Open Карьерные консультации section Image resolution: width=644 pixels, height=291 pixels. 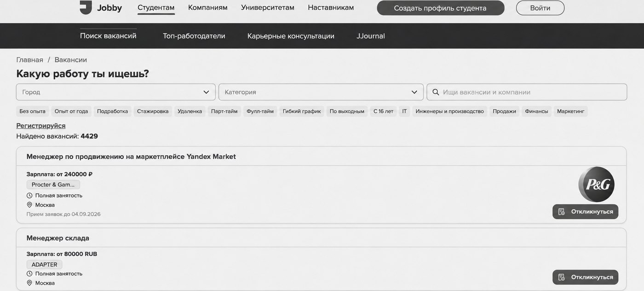pos(291,36)
